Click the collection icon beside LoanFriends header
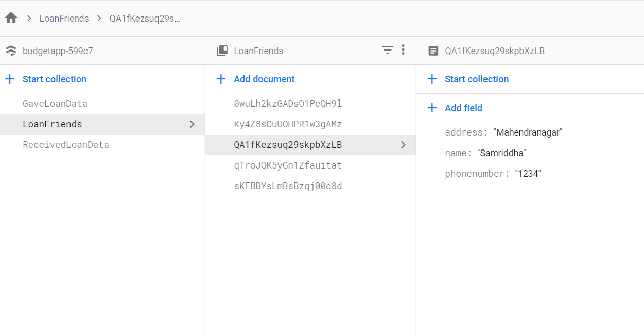Image resolution: width=644 pixels, height=334 pixels. [x=222, y=51]
